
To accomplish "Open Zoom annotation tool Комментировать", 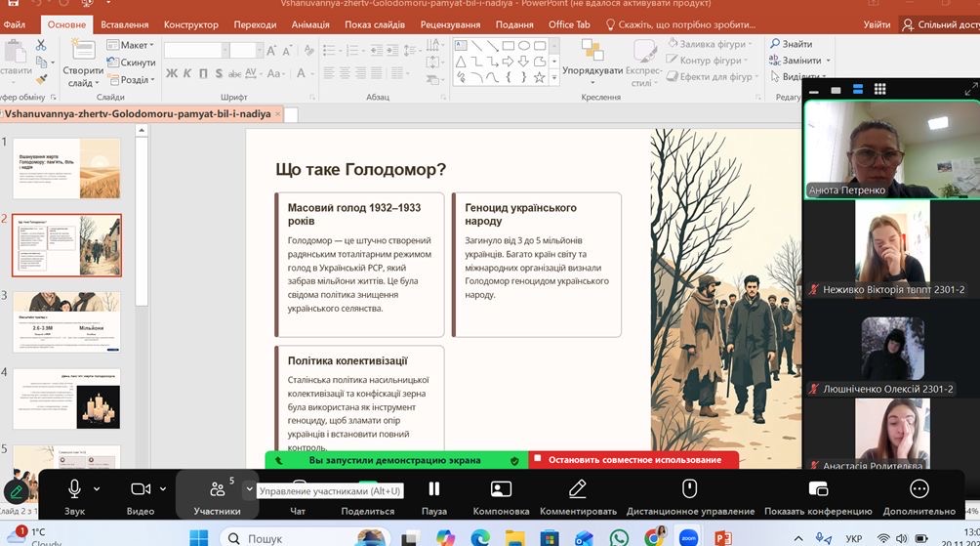I will pyautogui.click(x=578, y=489).
